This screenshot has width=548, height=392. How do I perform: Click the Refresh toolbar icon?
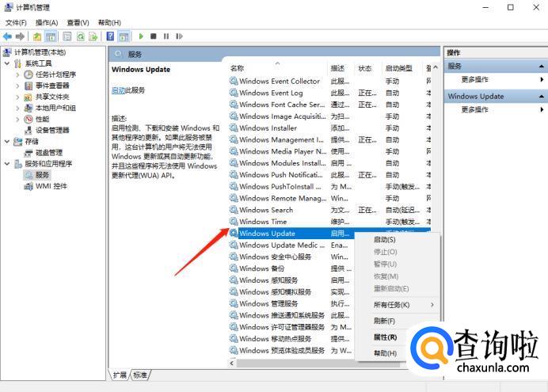click(81, 36)
